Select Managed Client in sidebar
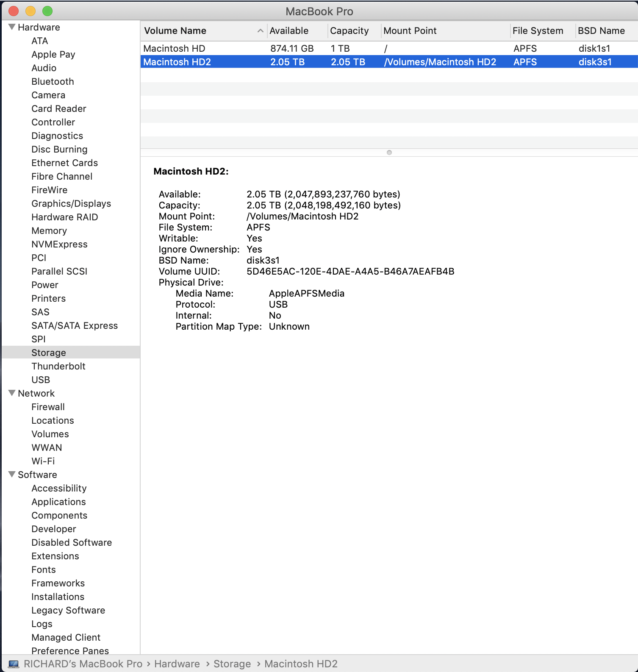This screenshot has height=672, width=638. [x=66, y=637]
